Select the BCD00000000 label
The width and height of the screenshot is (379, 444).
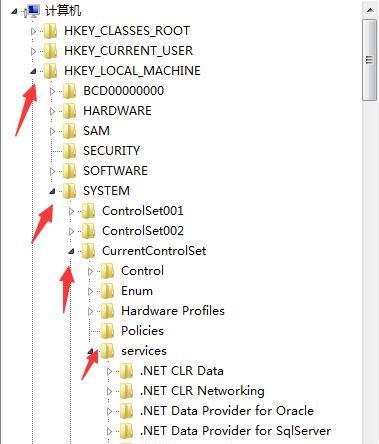(x=124, y=91)
